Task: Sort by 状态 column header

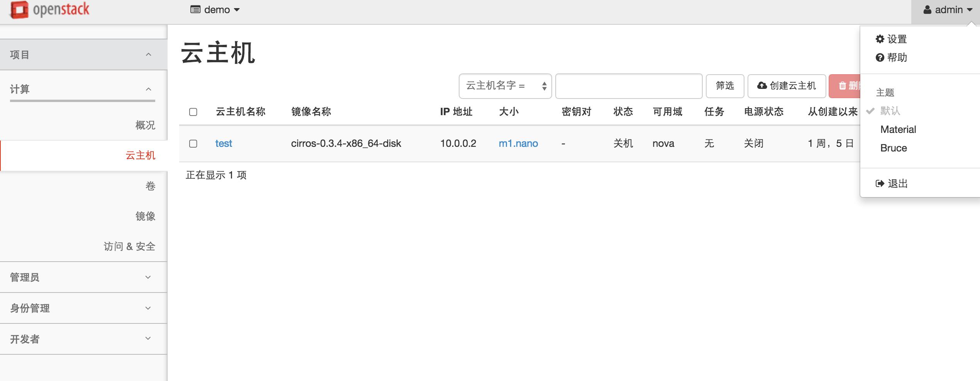Action: (623, 112)
